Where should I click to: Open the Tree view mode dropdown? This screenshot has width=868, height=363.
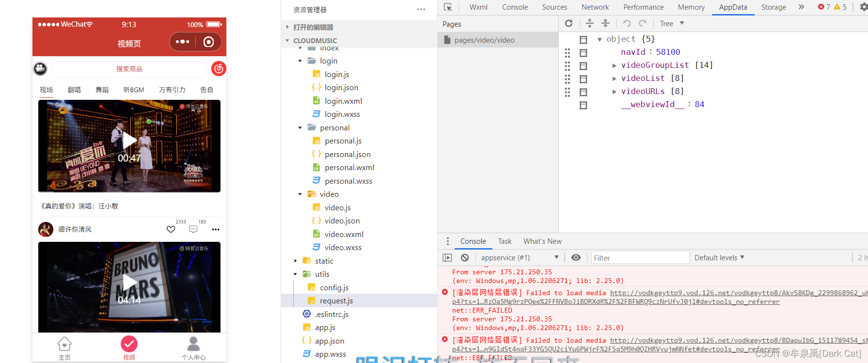coord(672,23)
